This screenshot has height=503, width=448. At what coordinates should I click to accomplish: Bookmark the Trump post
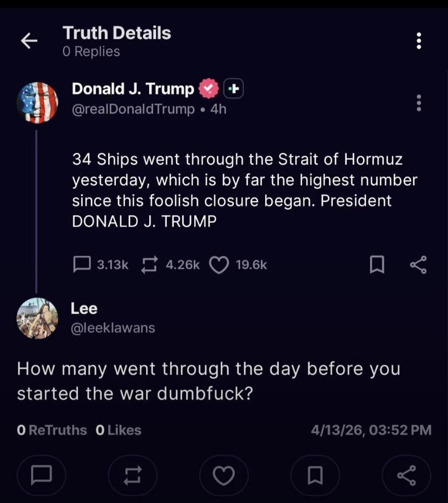[x=377, y=264]
